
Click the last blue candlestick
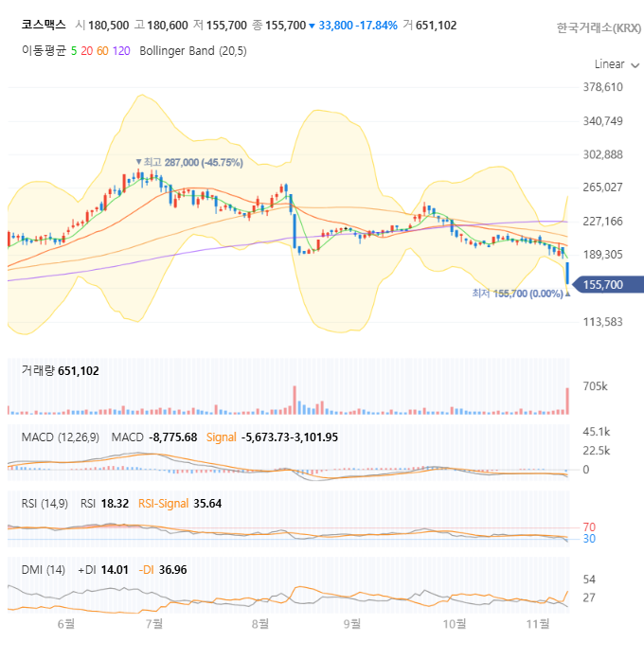(567, 273)
